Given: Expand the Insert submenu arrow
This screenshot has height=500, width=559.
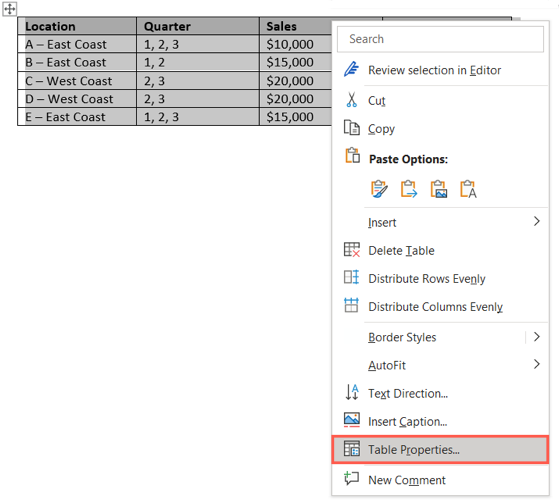Looking at the screenshot, I should 537,221.
